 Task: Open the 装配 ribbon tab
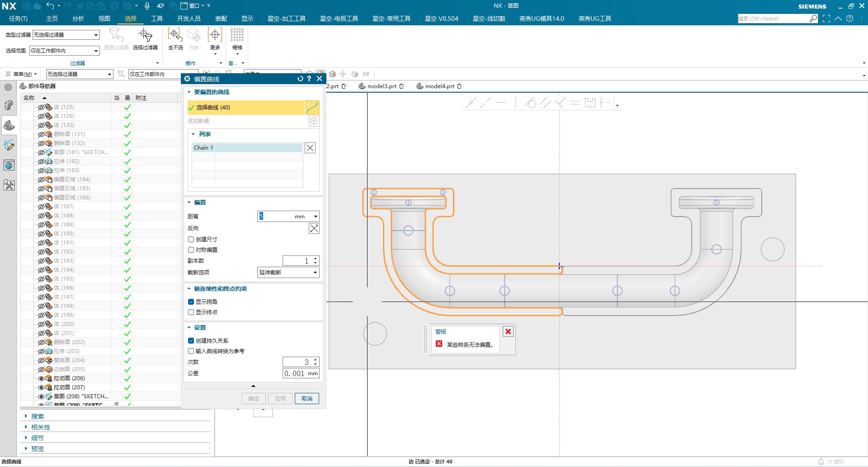(221, 19)
